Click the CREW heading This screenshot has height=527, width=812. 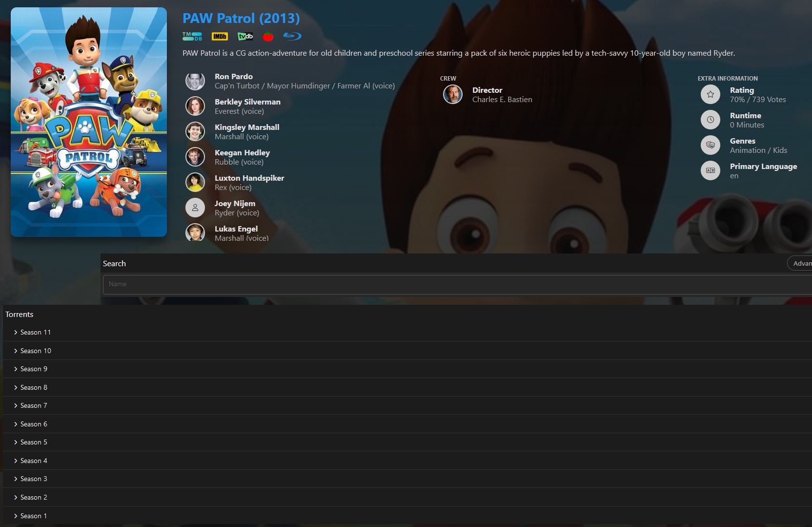(448, 78)
